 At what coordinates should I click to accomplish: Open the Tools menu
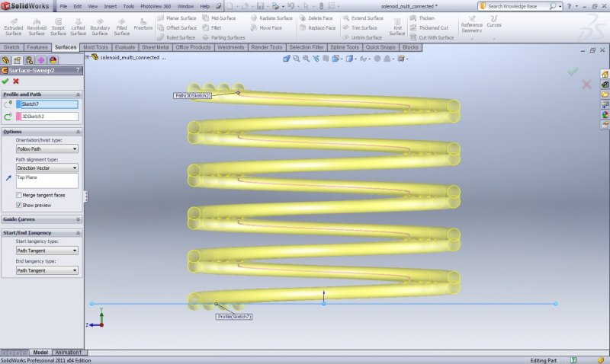pos(128,6)
